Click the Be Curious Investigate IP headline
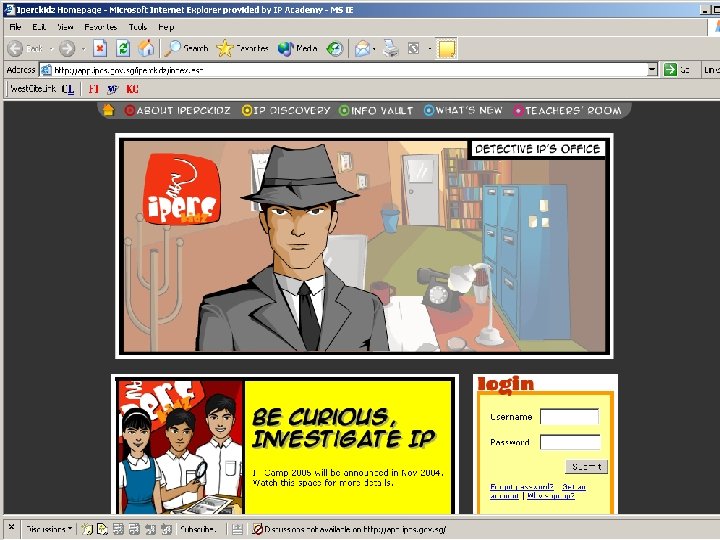This screenshot has height=540, width=720. click(x=343, y=428)
